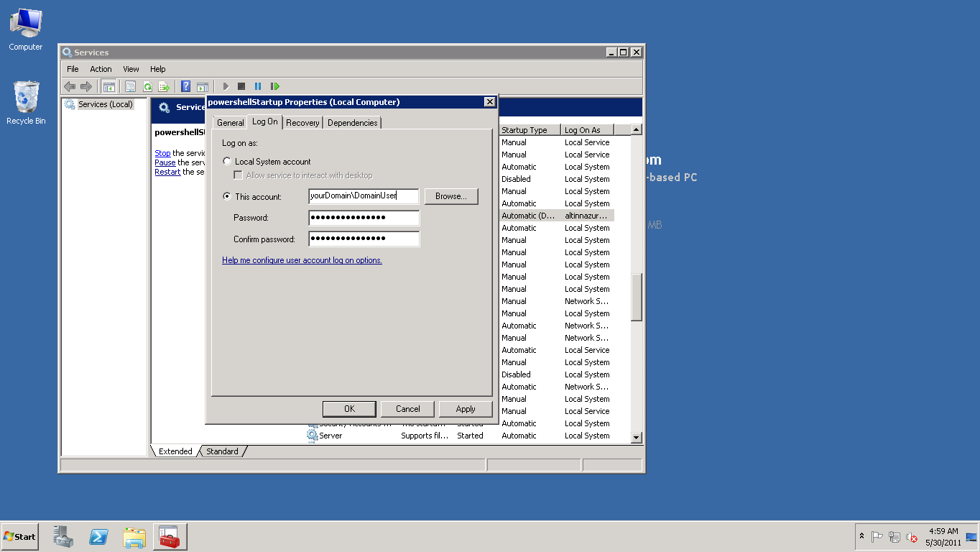The image size is (980, 552).
Task: Open PowerShell from the taskbar
Action: 98,537
